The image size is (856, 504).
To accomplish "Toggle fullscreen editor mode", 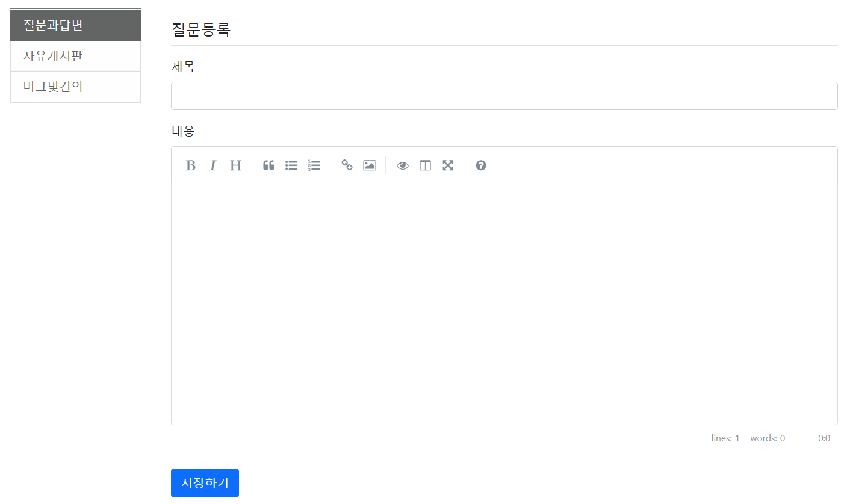I will coord(448,165).
